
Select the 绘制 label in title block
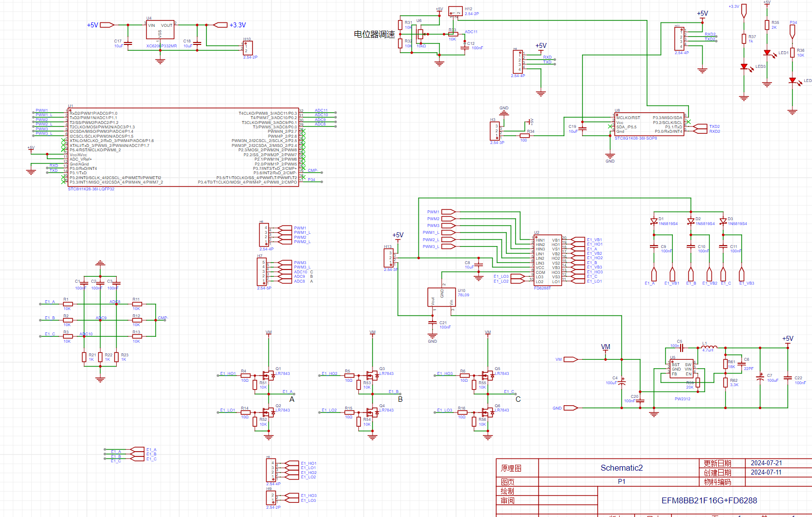tap(507, 491)
